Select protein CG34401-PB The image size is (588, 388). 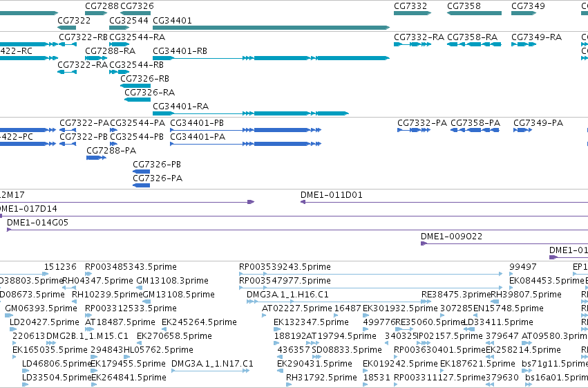click(x=245, y=130)
